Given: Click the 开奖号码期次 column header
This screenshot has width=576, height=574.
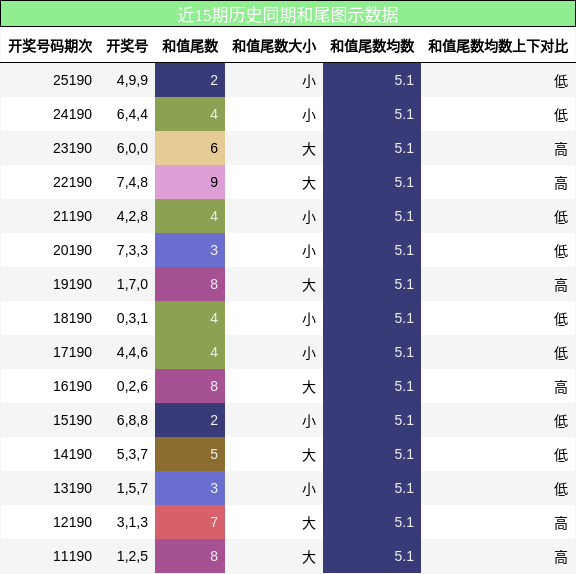Looking at the screenshot, I should [x=50, y=46].
